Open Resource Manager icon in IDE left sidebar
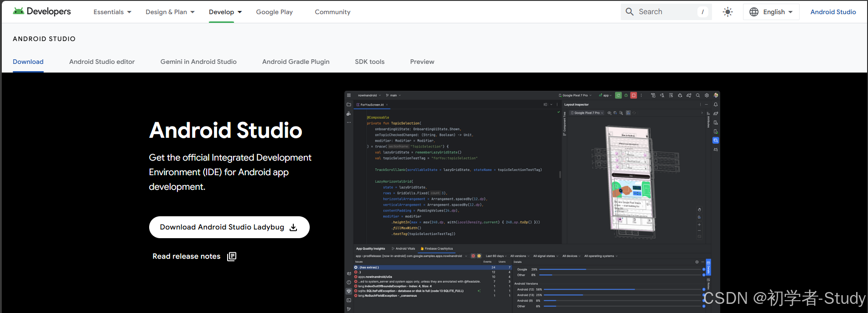The image size is (868, 313). click(348, 114)
